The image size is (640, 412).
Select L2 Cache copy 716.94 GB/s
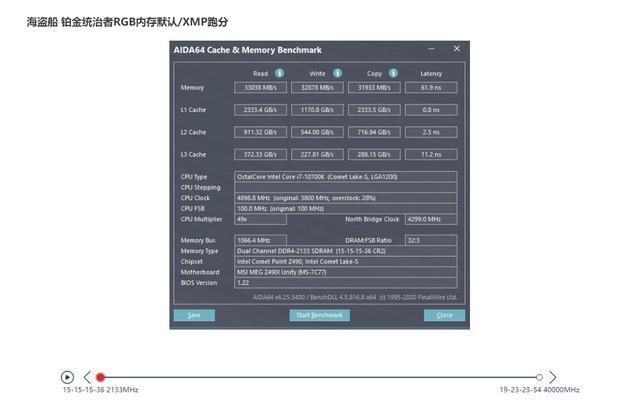[x=374, y=132]
